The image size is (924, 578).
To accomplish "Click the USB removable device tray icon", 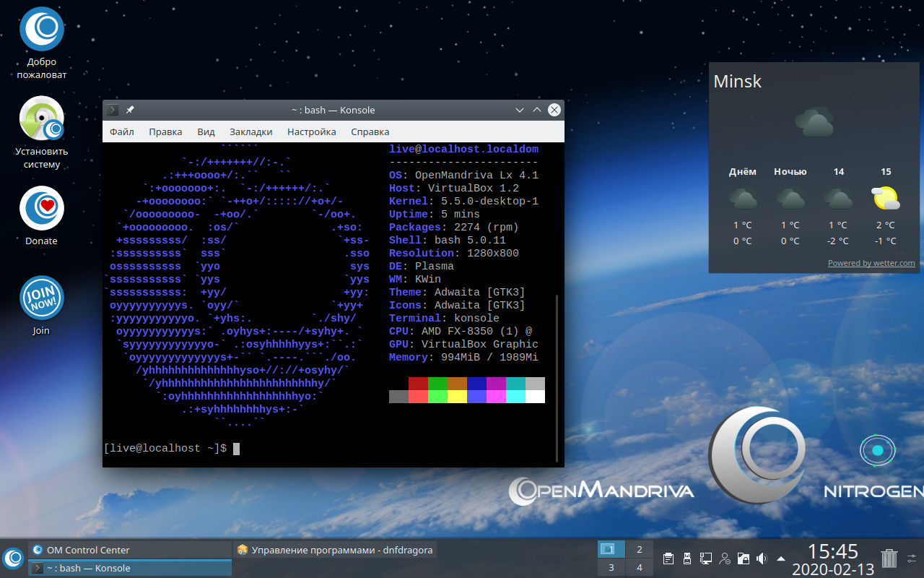I will click(687, 558).
